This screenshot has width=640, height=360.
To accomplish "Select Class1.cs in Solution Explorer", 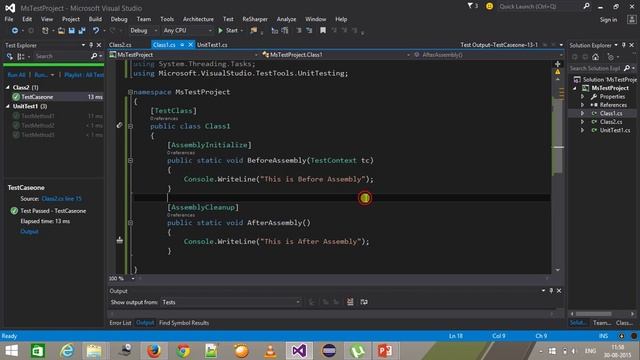I will 611,113.
